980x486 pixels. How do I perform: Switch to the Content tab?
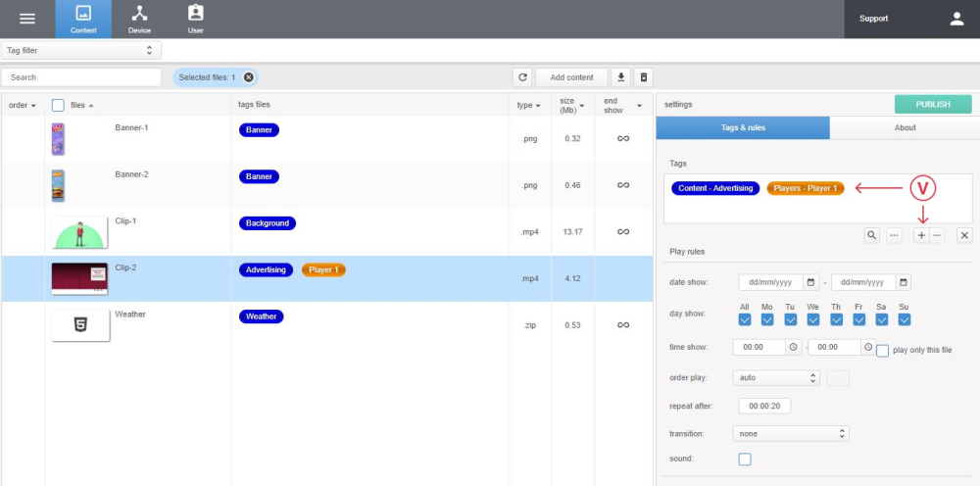click(x=83, y=20)
